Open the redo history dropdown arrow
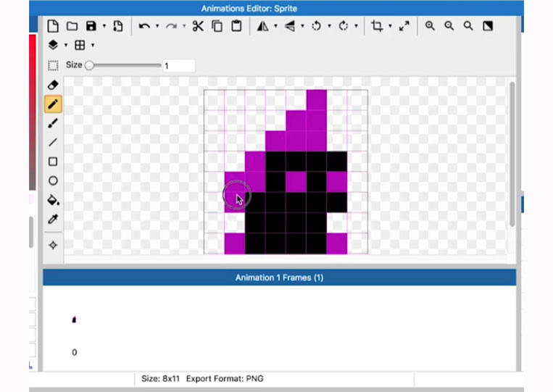553x392 pixels. (x=184, y=26)
